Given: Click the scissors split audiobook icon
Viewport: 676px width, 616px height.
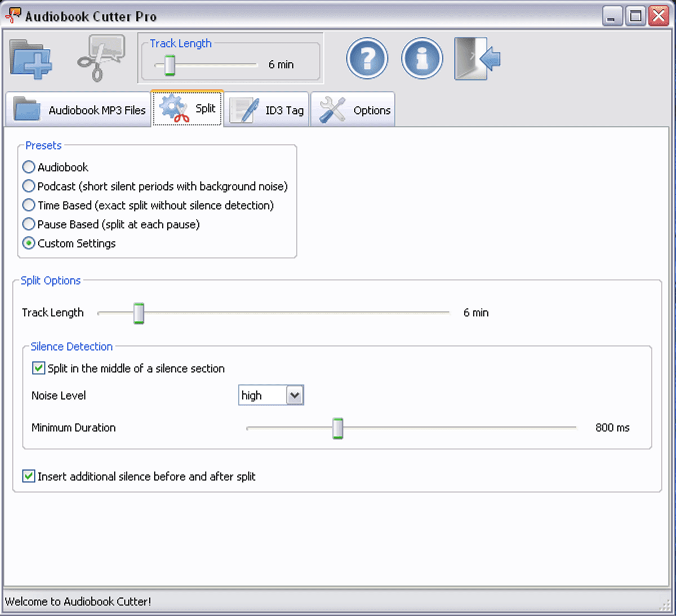Looking at the screenshot, I should [100, 59].
